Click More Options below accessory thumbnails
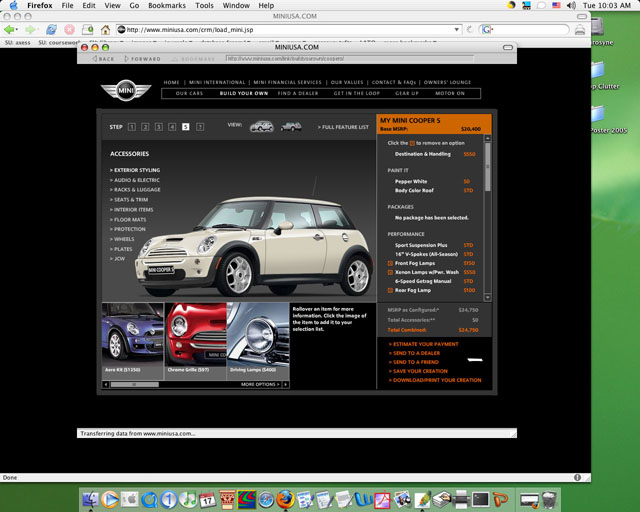Screen dimensions: 640x512 point(259,384)
